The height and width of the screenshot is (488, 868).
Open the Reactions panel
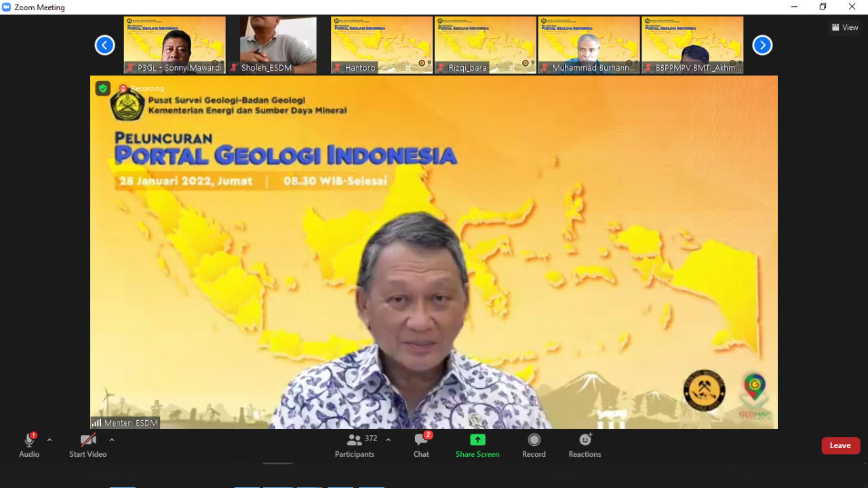(x=584, y=439)
